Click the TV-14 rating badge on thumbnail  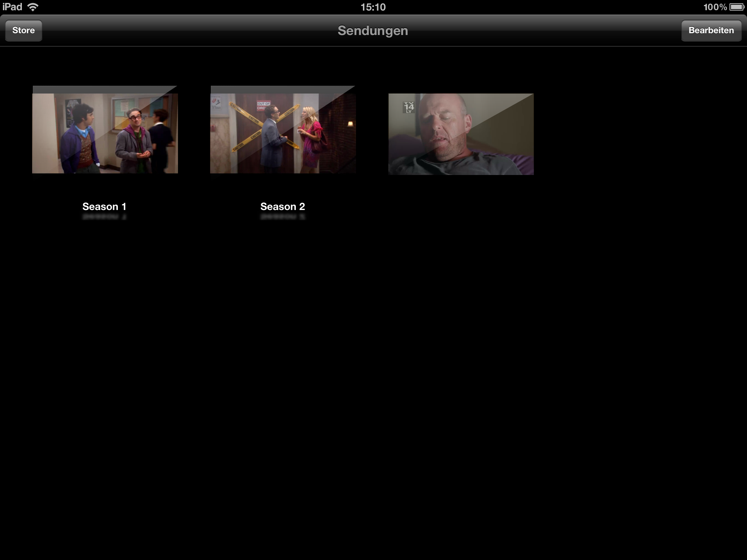tap(409, 107)
